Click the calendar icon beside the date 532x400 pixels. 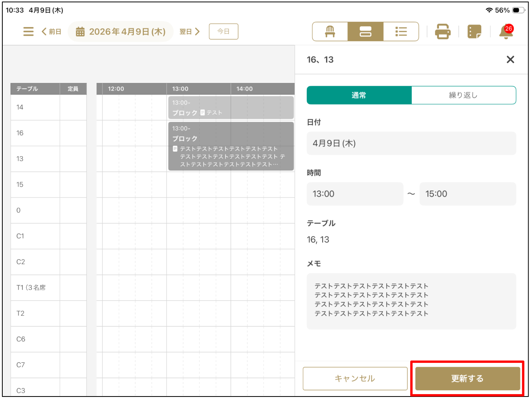click(80, 31)
